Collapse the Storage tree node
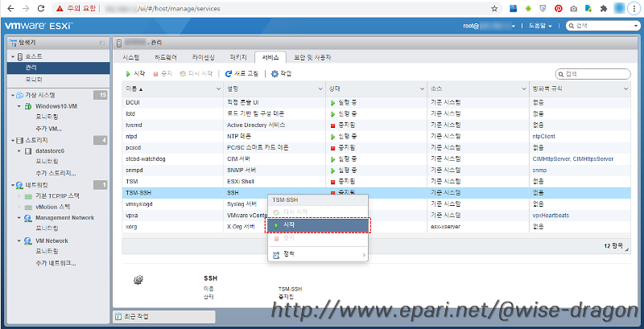 click(x=13, y=140)
